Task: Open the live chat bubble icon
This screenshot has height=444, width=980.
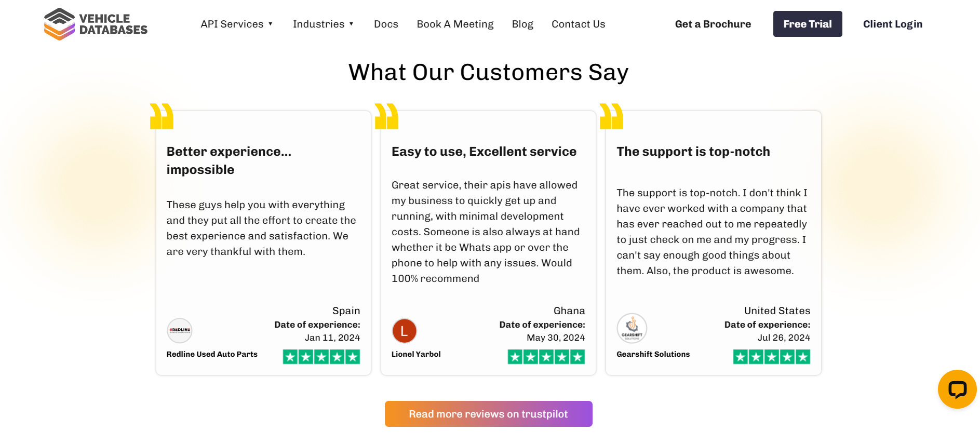Action: tap(957, 389)
